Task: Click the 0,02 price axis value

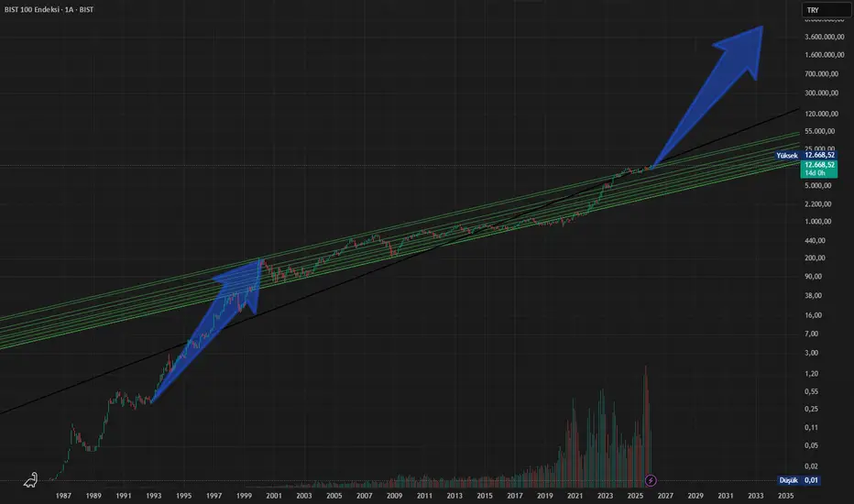Action: [x=812, y=466]
